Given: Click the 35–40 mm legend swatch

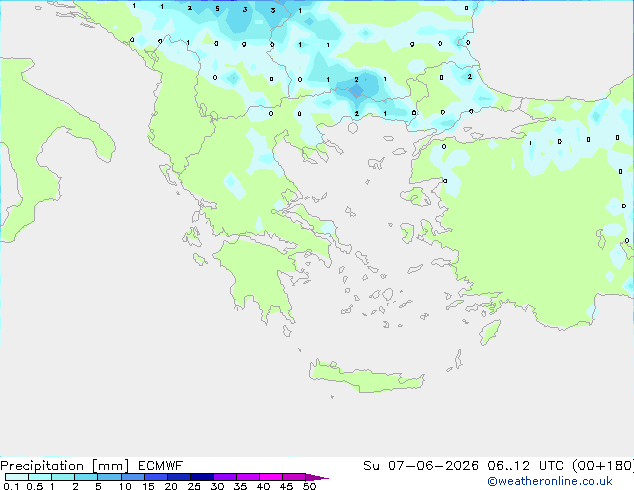Looking at the screenshot, I should point(248,477).
